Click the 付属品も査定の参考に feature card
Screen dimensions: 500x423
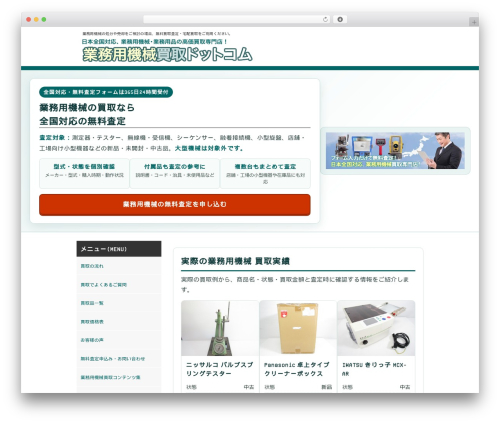175,173
